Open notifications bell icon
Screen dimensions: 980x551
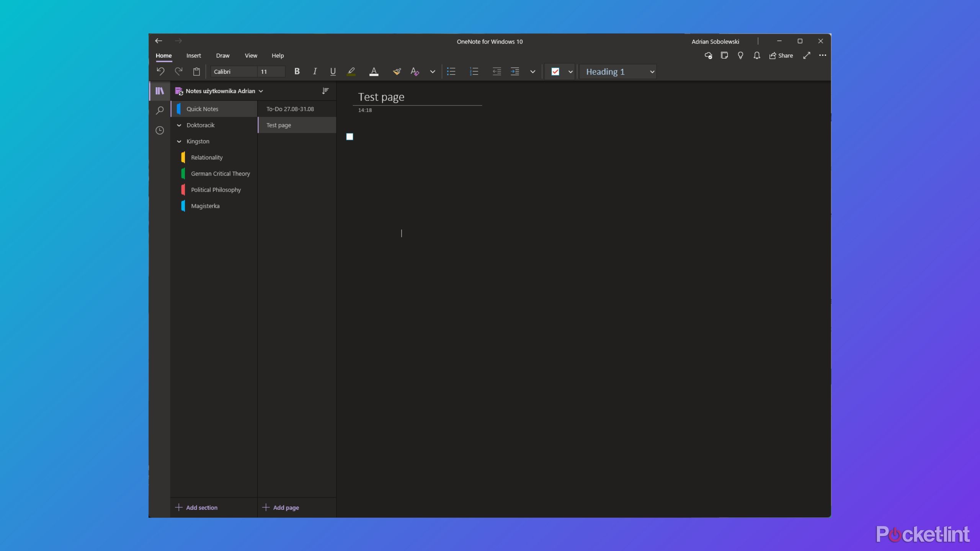pyautogui.click(x=756, y=55)
